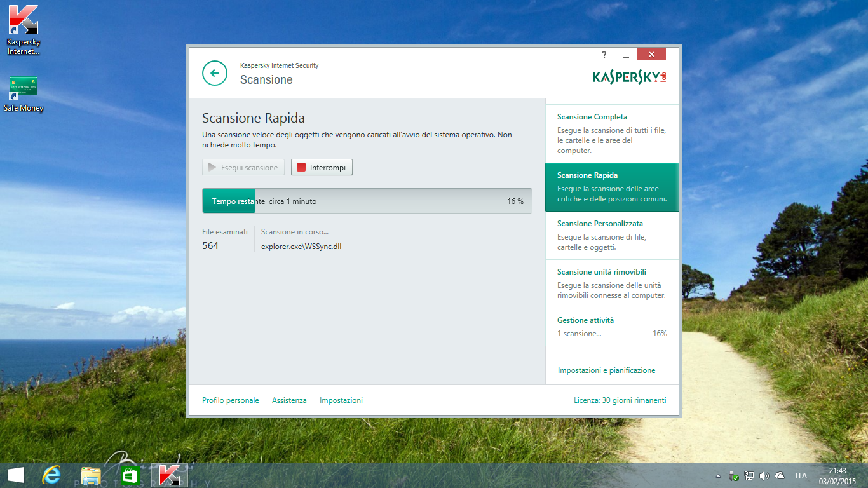The height and width of the screenshot is (488, 868).
Task: Click the 1 scansione... activity status
Action: coord(579,334)
